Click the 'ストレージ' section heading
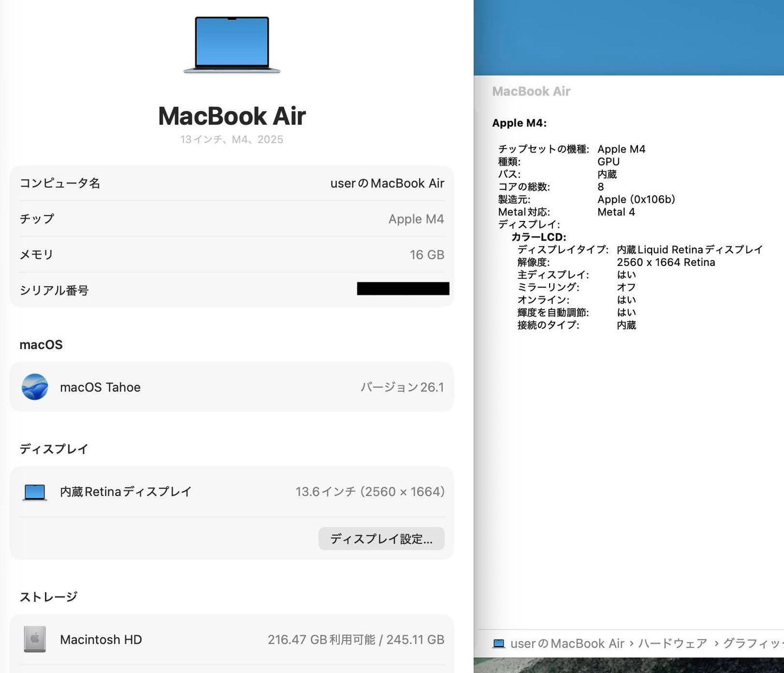 (x=48, y=597)
